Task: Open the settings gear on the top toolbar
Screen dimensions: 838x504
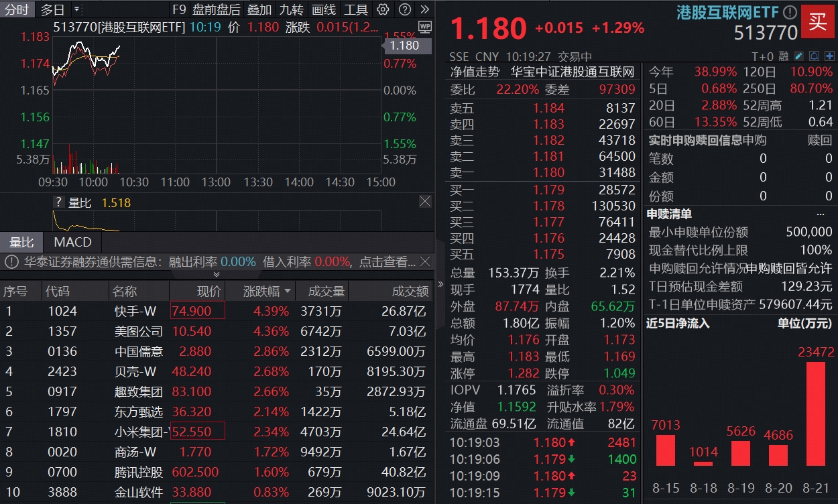Action: 383,9
